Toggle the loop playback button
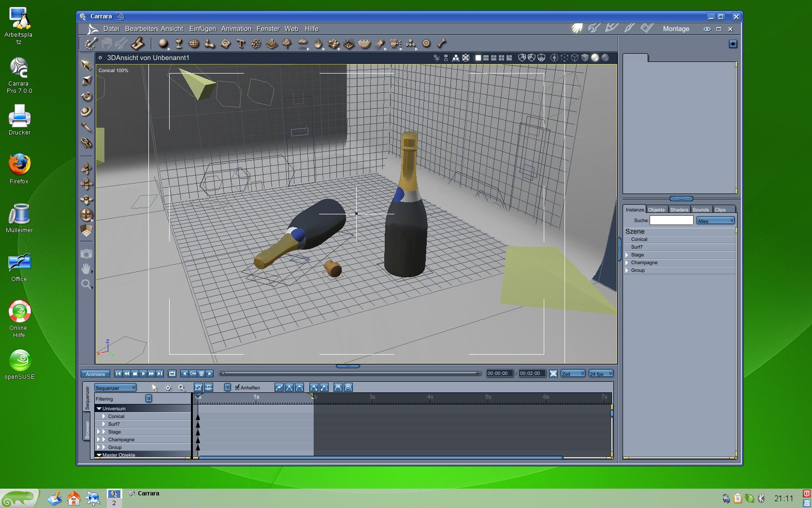 (x=172, y=374)
